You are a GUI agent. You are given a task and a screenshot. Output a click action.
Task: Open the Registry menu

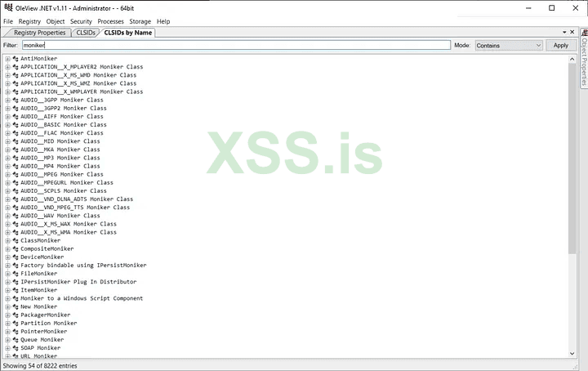pos(29,21)
